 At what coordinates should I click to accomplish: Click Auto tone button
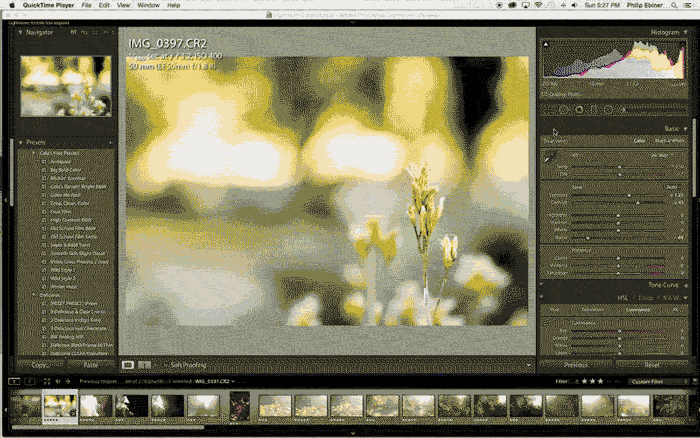(671, 187)
